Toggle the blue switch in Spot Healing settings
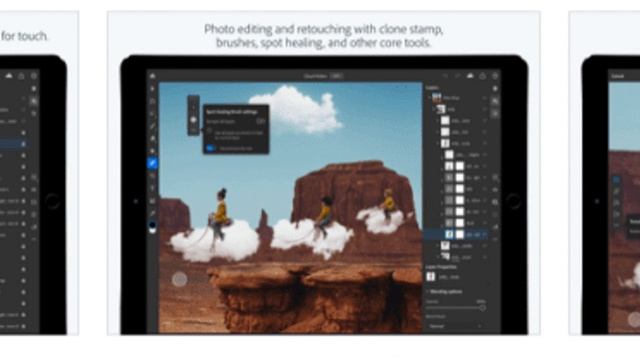Image resolution: width=640 pixels, height=360 pixels. (x=210, y=149)
